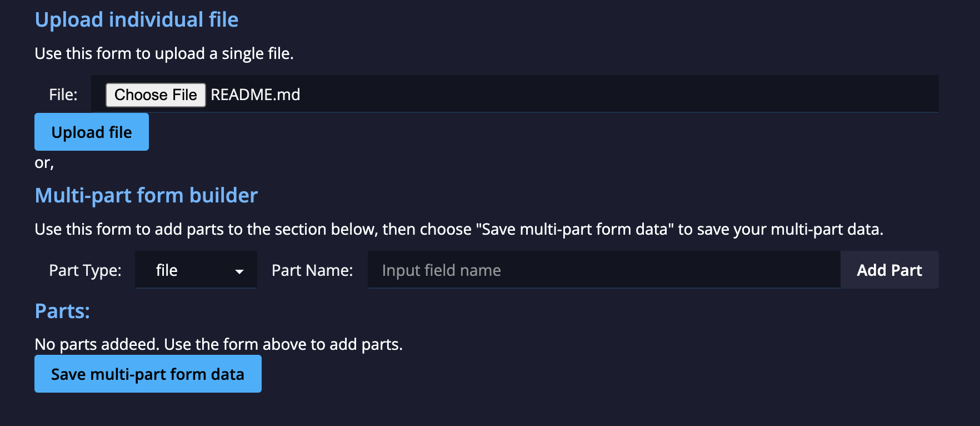Viewport: 980px width, 426px height.
Task: Open the Part Type dropdown
Action: [x=196, y=270]
